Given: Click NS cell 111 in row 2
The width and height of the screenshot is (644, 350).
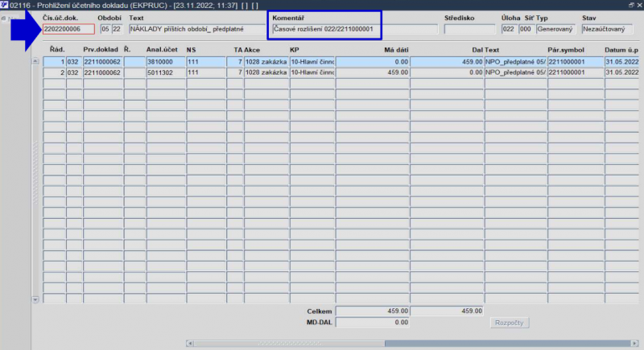Looking at the screenshot, I should coord(206,72).
